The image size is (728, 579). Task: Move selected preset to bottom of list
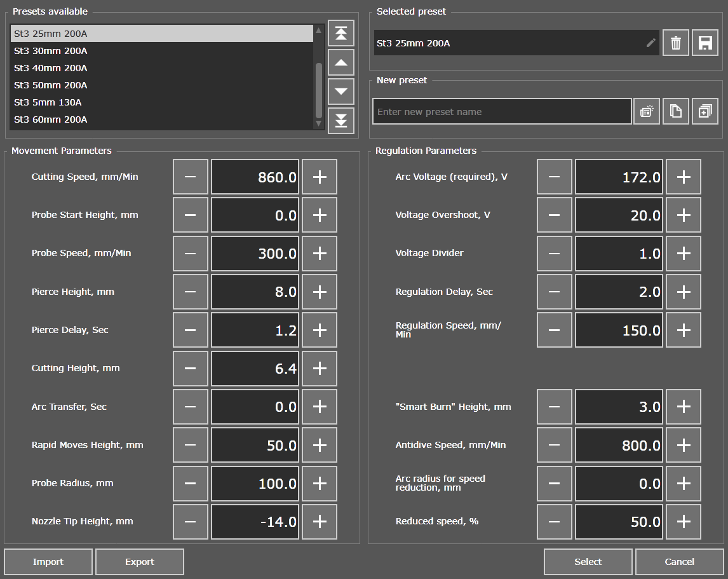click(341, 120)
